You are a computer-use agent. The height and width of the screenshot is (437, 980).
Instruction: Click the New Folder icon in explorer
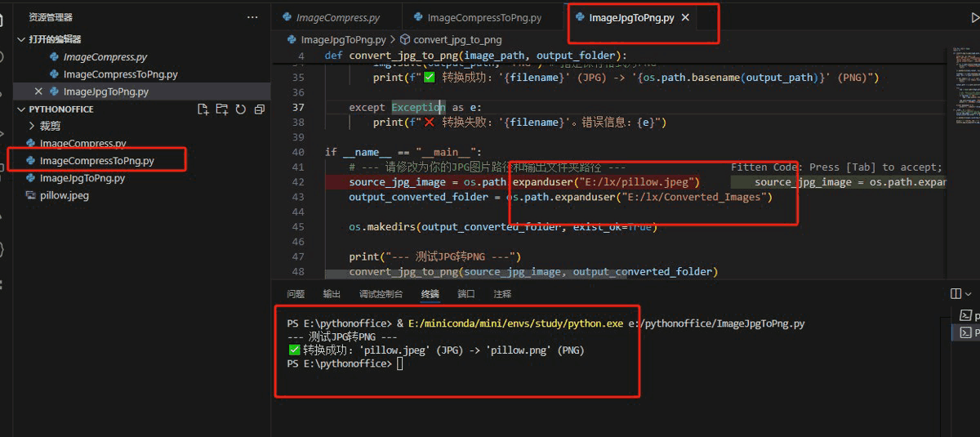[222, 109]
